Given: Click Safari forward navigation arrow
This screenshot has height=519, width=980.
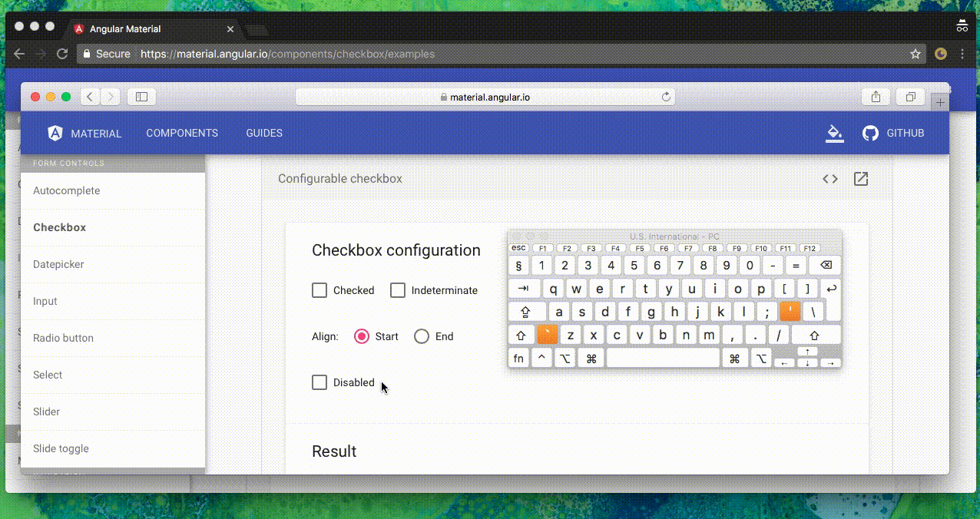Looking at the screenshot, I should click(x=111, y=97).
